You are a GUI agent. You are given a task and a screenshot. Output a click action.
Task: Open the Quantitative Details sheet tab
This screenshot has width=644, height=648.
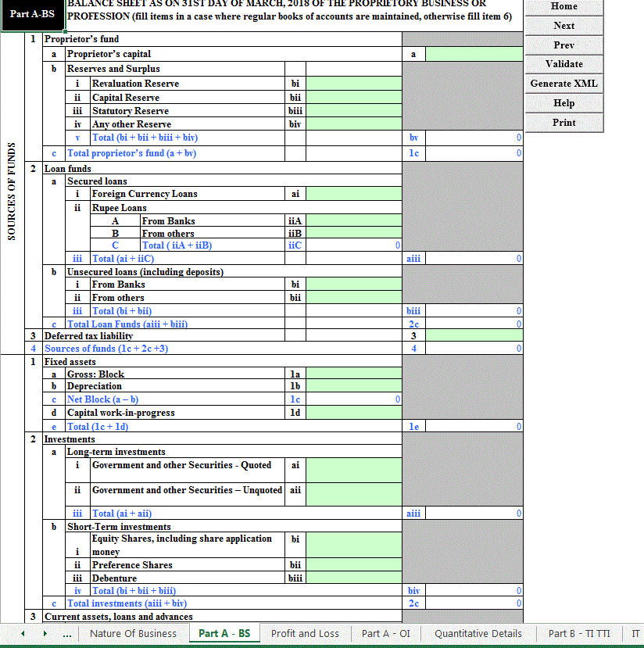point(478,633)
